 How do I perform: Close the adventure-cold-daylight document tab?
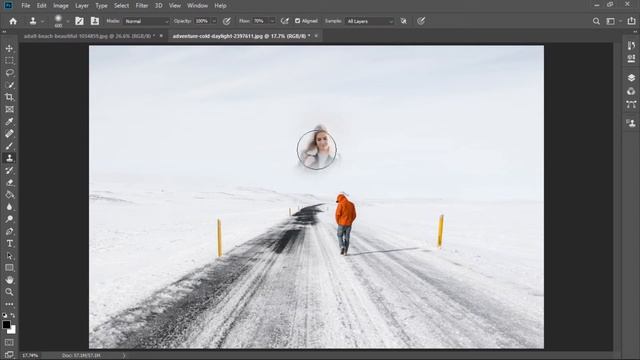coord(316,36)
